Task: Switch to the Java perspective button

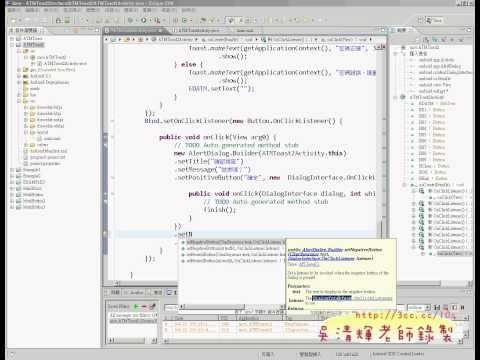Action: (x=434, y=20)
